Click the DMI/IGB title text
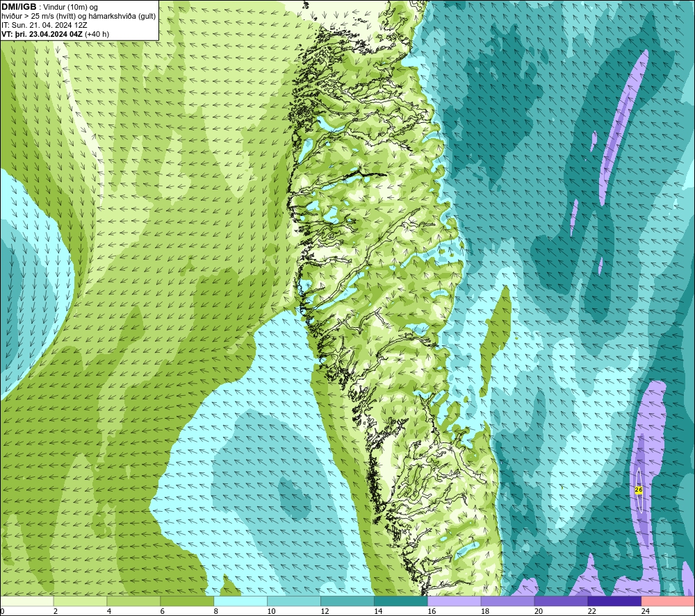Viewport: 695px width, 616px height. point(19,7)
